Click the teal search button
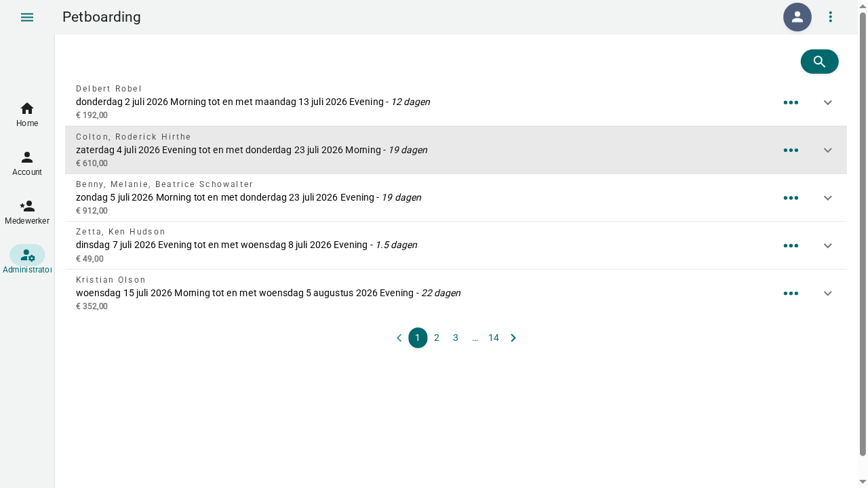Image resolution: width=868 pixels, height=488 pixels. coord(819,62)
